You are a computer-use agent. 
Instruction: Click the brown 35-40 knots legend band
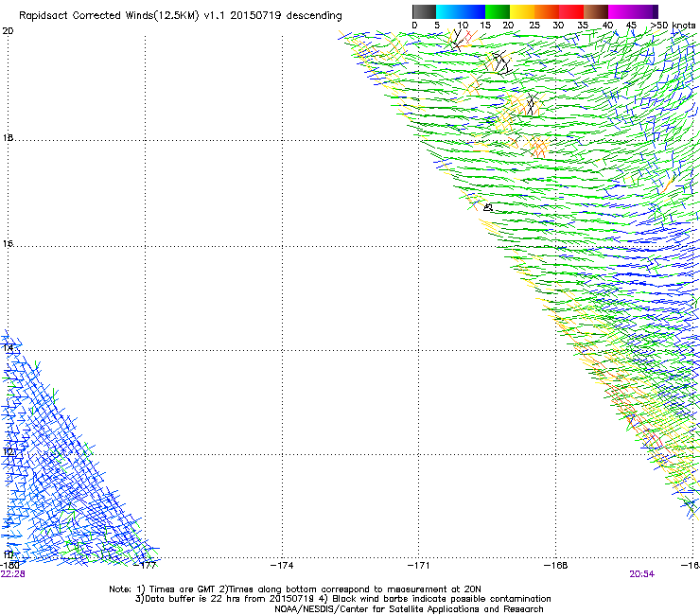click(x=596, y=11)
